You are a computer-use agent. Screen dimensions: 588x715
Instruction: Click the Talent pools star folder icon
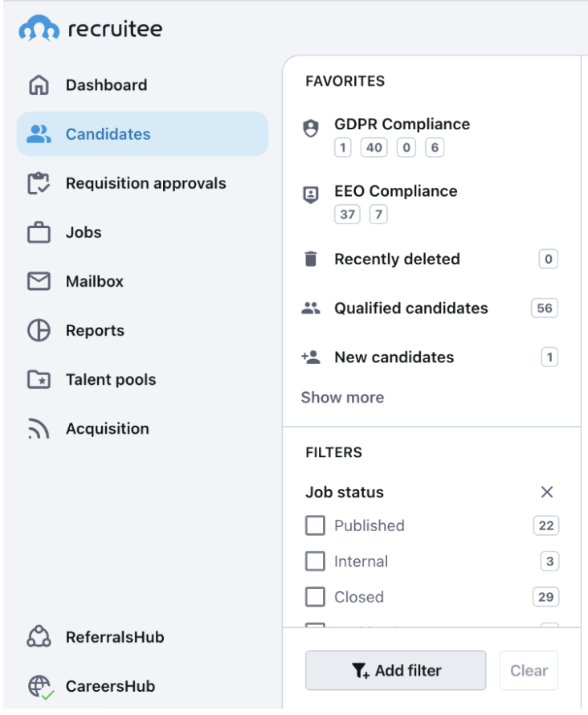(x=39, y=380)
